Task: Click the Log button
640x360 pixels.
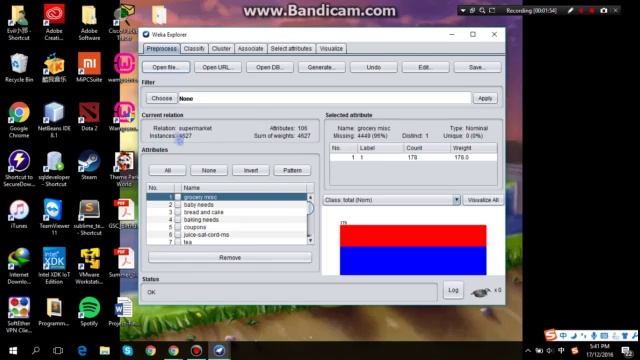Action: click(453, 290)
